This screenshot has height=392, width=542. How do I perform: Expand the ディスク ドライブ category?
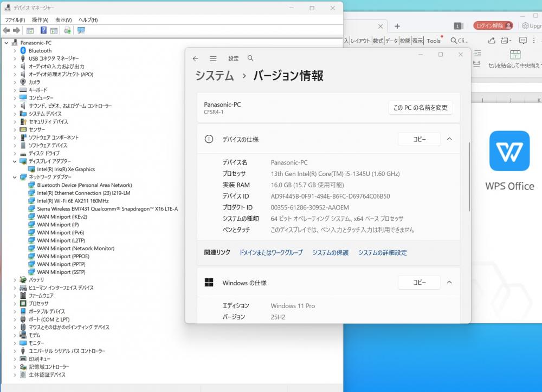(15, 153)
